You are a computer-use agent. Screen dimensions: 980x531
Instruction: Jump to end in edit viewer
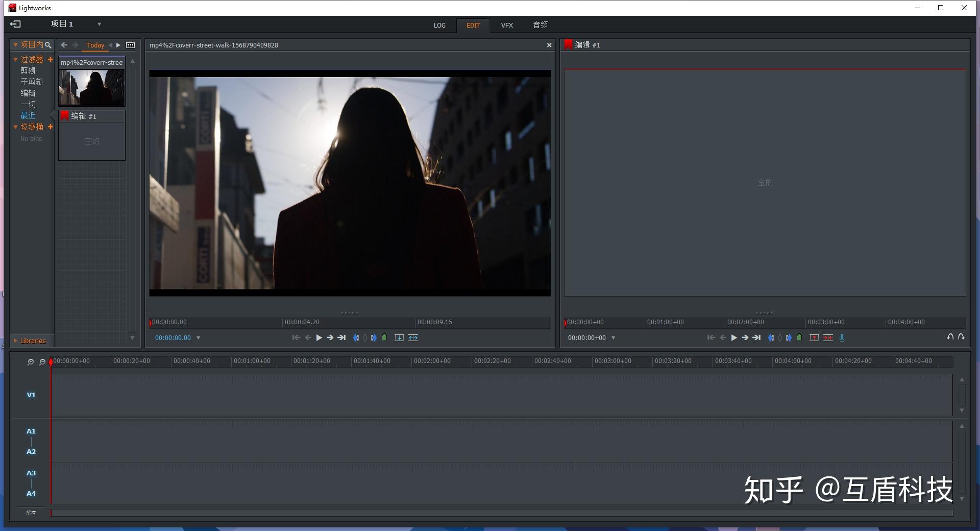pyautogui.click(x=757, y=337)
